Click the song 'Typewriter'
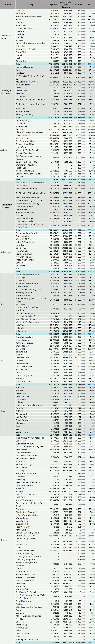 pos(21,61)
